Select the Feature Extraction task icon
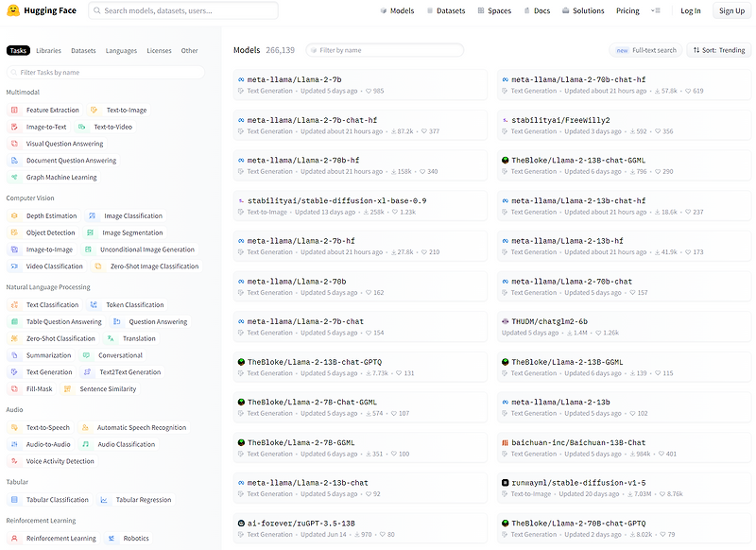Image resolution: width=756 pixels, height=550 pixels. point(14,110)
